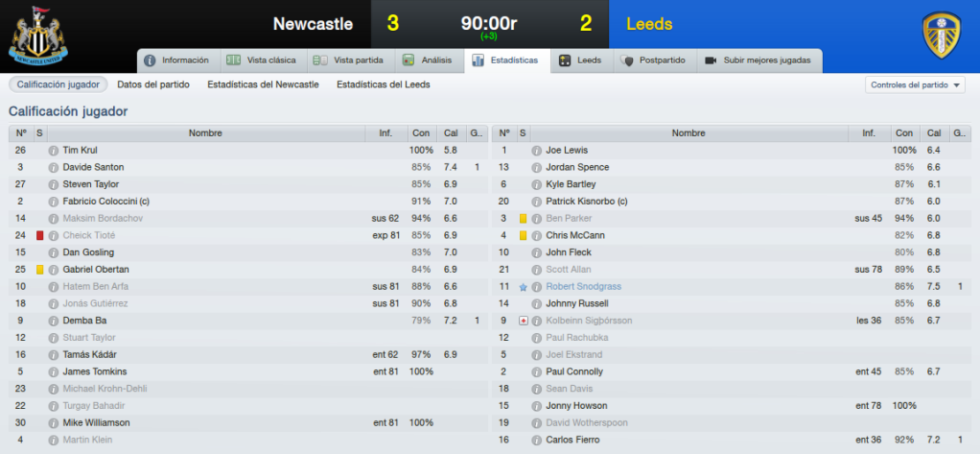Open the Vista clásica tab
This screenshot has width=980, height=454.
263,60
